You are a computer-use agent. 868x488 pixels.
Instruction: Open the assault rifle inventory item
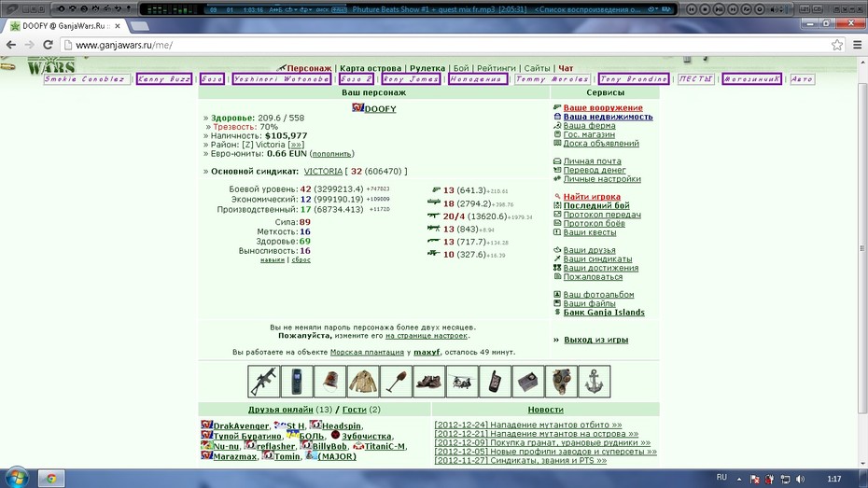point(263,382)
